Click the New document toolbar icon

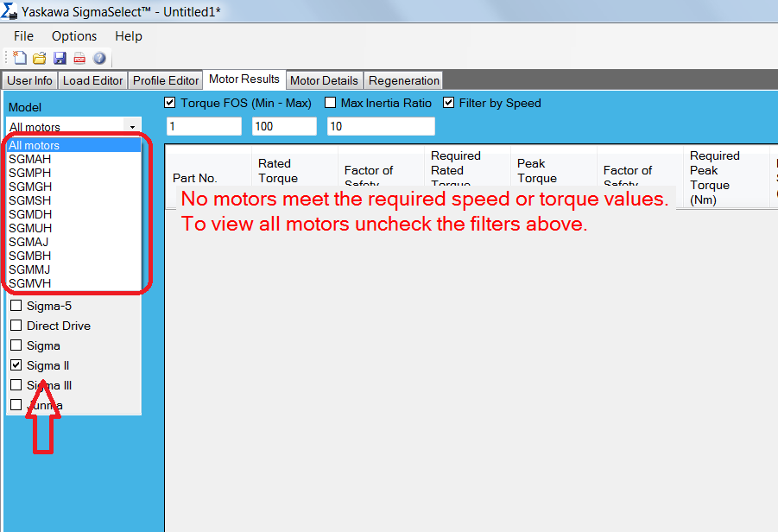20,58
